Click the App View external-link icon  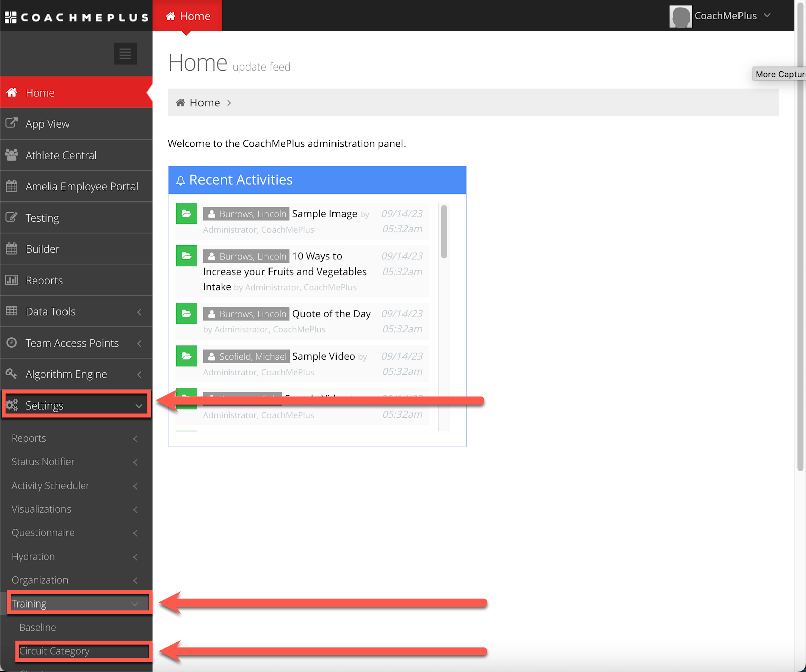[x=12, y=123]
